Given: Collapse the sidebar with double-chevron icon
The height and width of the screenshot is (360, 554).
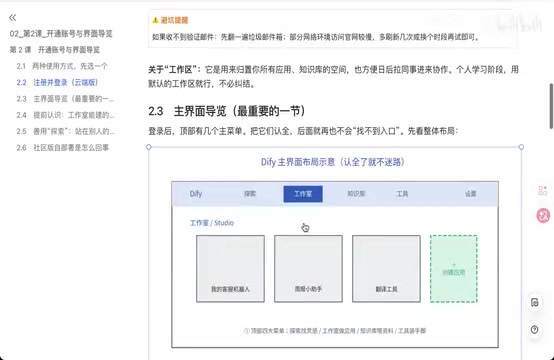Looking at the screenshot, I should [12, 17].
